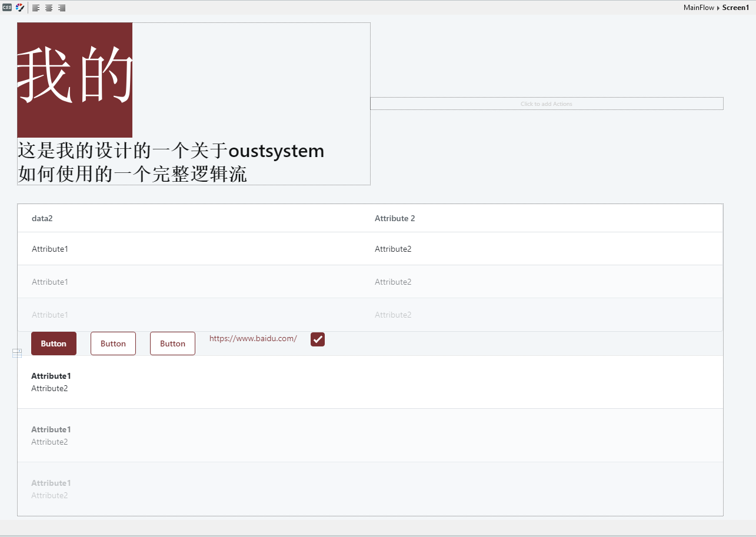Select the red '我的' title image
Viewport: 756px width, 537px height.
click(75, 80)
